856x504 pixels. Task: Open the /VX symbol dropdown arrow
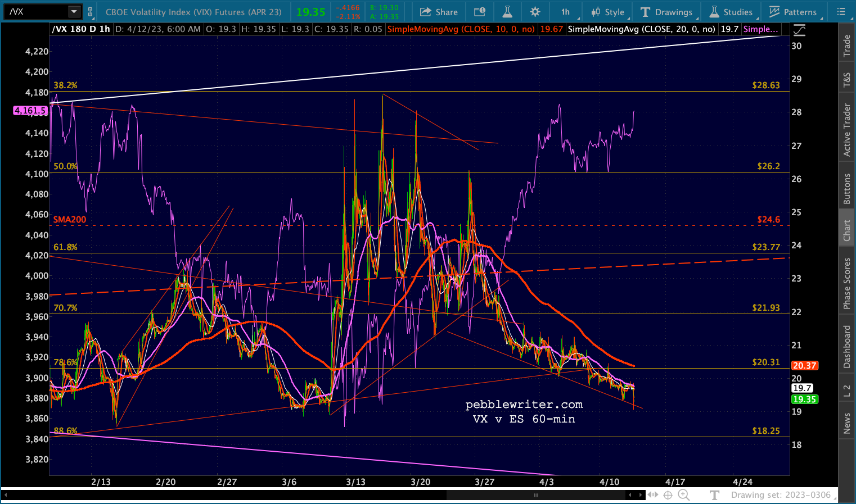click(74, 12)
